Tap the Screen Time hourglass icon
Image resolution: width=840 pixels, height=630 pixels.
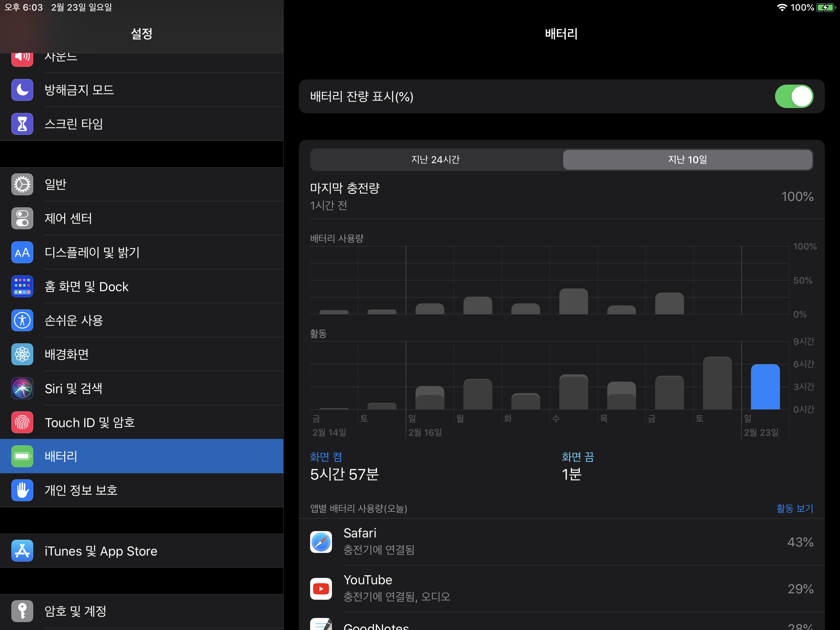tap(22, 124)
